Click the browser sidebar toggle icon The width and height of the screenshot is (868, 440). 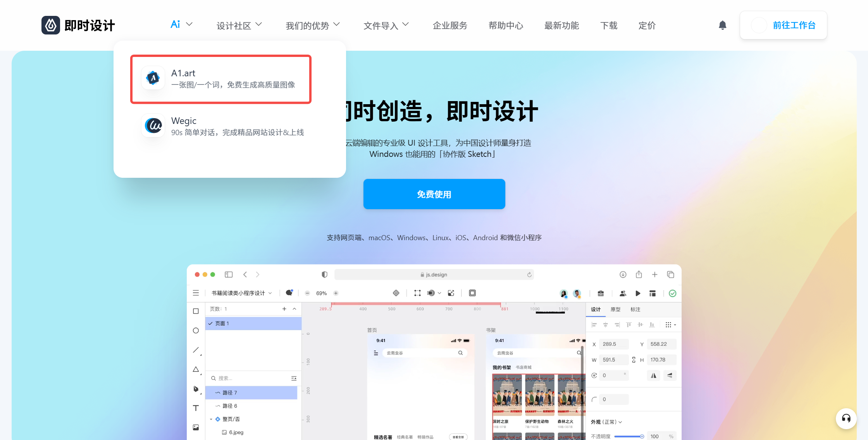tap(229, 274)
